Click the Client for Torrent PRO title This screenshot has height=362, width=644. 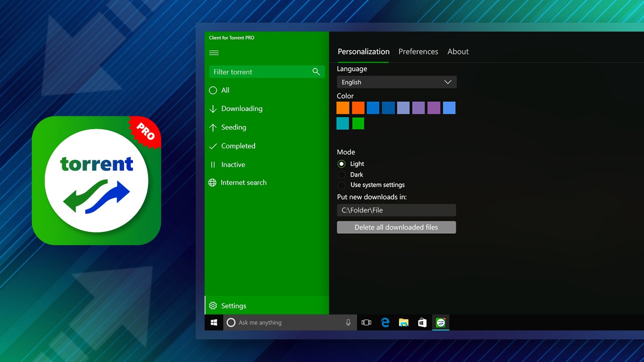(231, 38)
